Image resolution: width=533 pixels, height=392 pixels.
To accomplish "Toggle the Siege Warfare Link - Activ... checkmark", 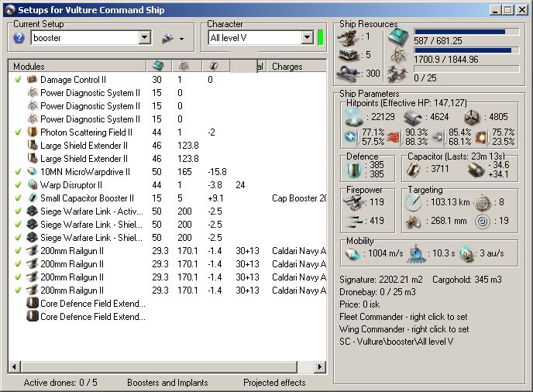I will (18, 211).
